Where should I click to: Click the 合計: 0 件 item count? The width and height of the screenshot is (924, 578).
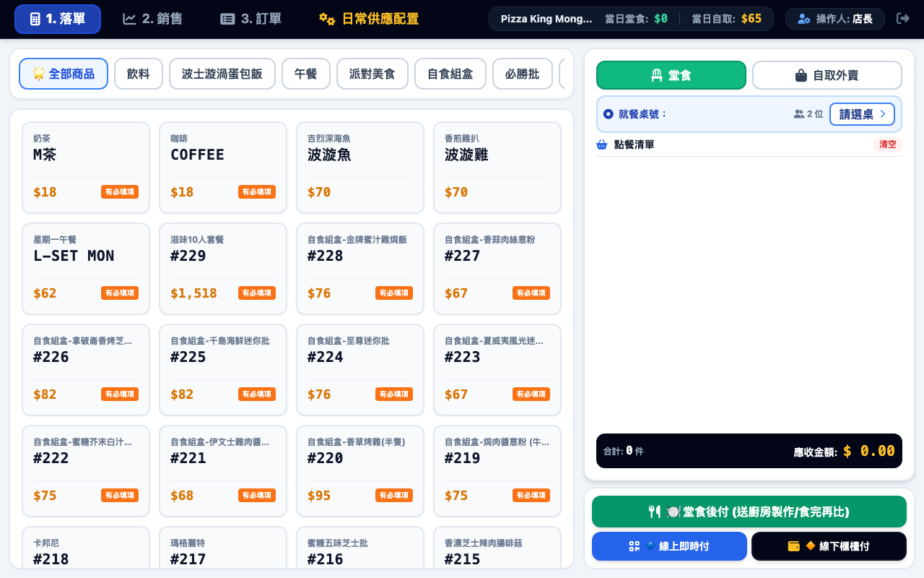tap(624, 451)
